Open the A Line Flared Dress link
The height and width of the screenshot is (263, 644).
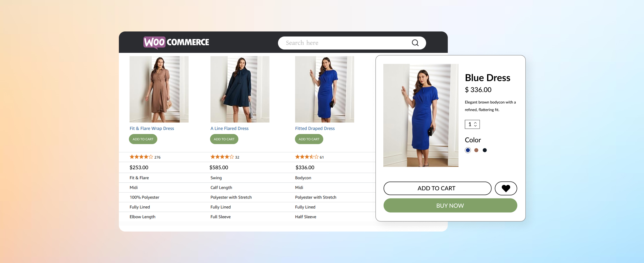(x=229, y=128)
